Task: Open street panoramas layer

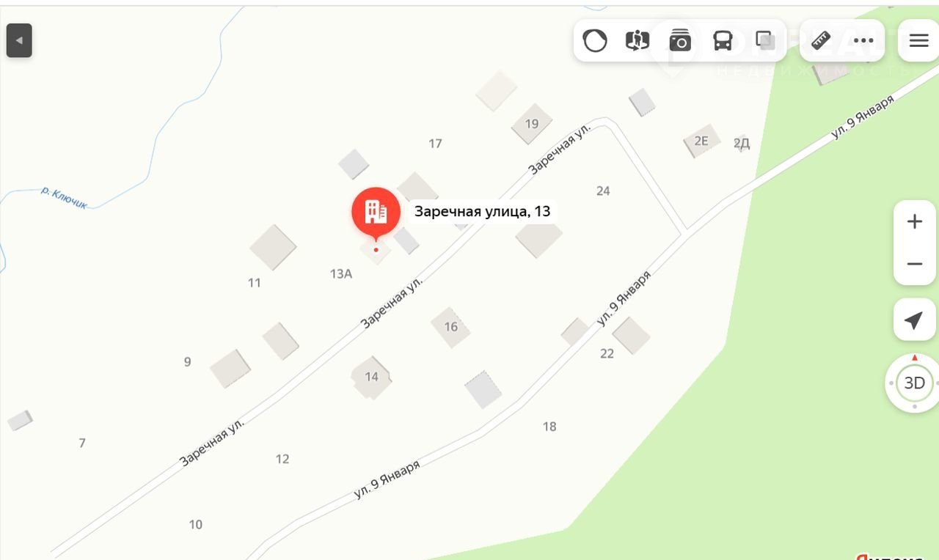Action: 637,41
